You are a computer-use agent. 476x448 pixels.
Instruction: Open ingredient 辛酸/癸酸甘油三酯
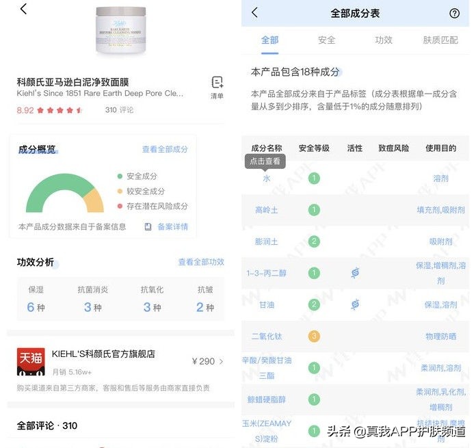(267, 368)
